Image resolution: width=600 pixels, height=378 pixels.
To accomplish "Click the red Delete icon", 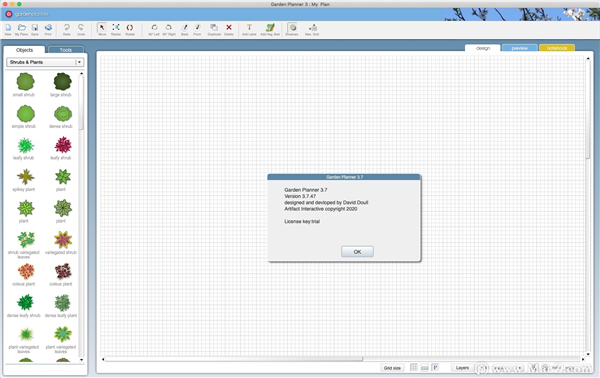I will [x=228, y=29].
